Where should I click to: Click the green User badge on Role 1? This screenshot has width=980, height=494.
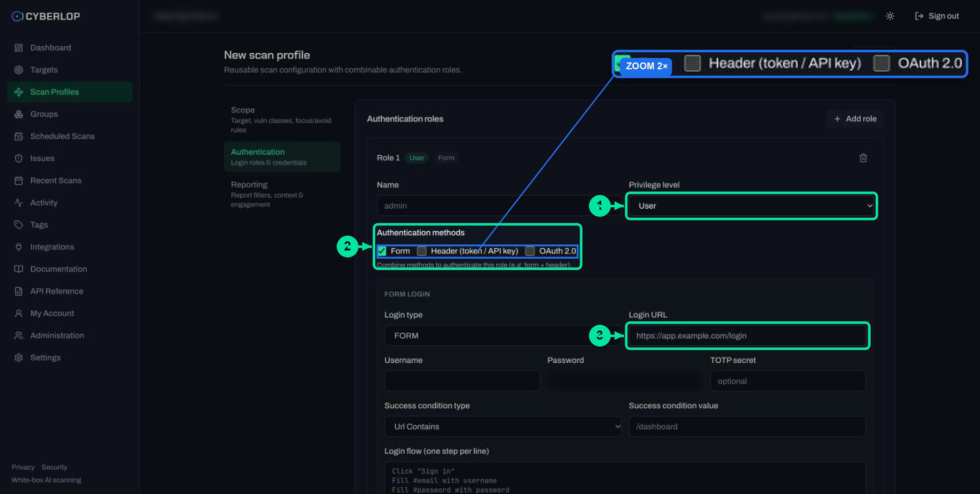[417, 158]
